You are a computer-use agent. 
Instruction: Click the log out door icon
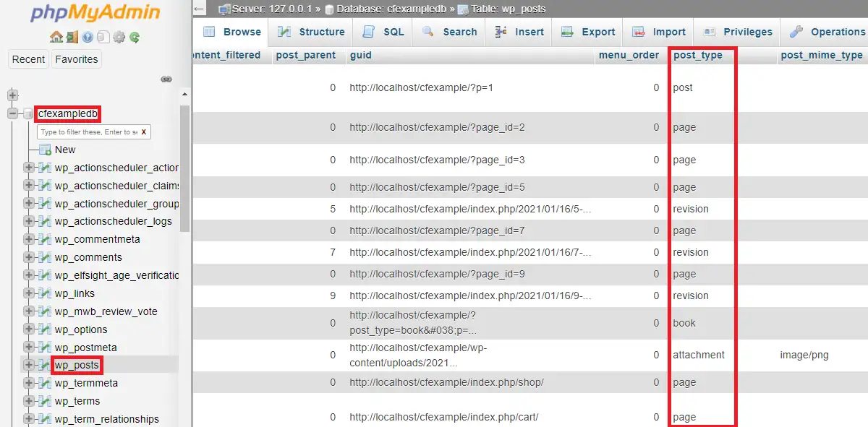tap(72, 37)
